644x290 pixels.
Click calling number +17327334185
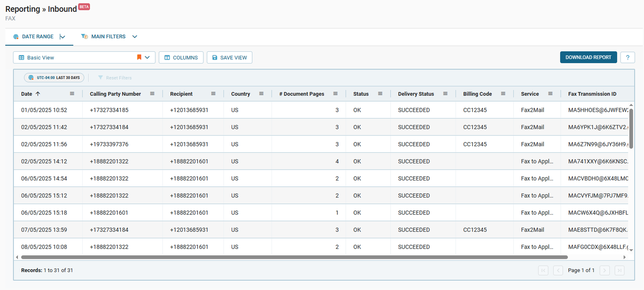pyautogui.click(x=109, y=110)
